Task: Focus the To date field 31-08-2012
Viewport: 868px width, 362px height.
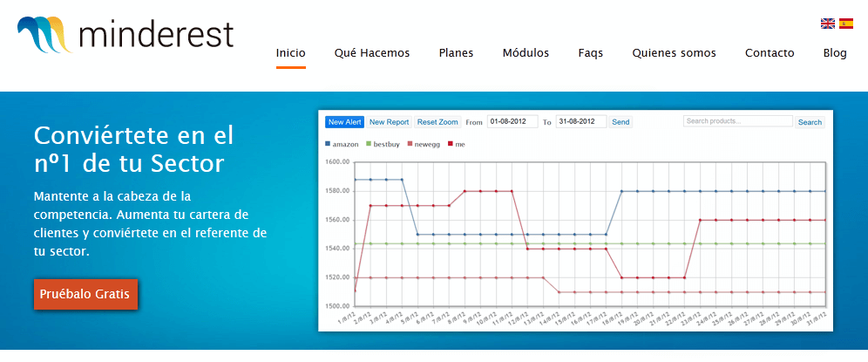Action: (581, 121)
